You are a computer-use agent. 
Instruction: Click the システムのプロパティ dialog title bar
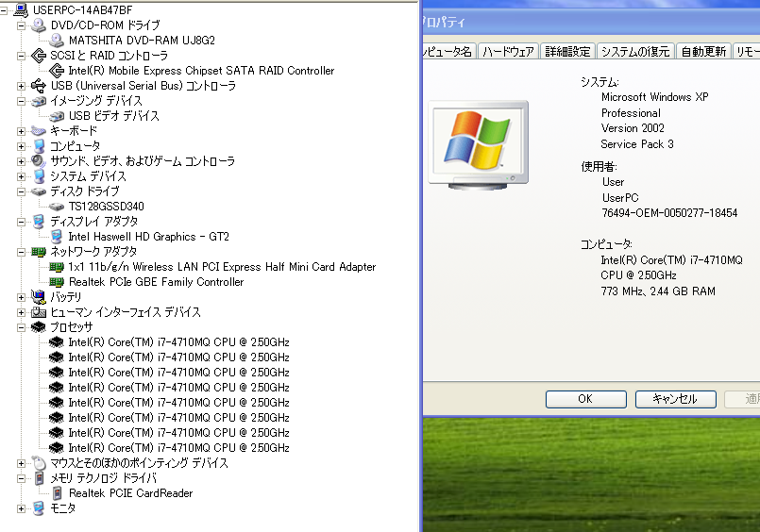pos(591,22)
